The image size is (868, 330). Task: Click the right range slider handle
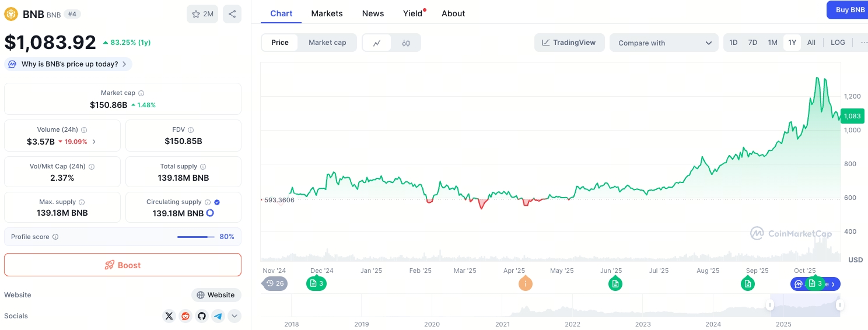(839, 305)
